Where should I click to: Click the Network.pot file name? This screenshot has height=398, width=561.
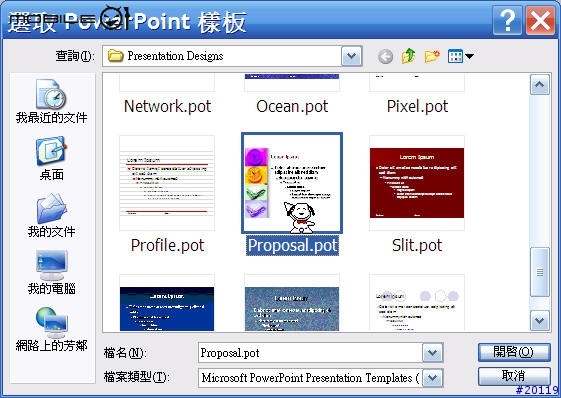[167, 106]
